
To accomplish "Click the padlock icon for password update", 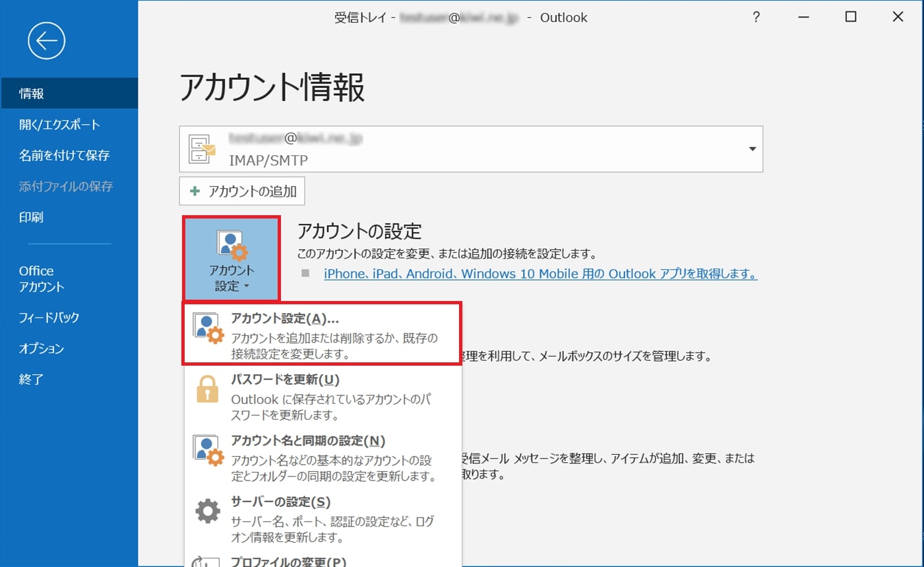I will (x=207, y=389).
